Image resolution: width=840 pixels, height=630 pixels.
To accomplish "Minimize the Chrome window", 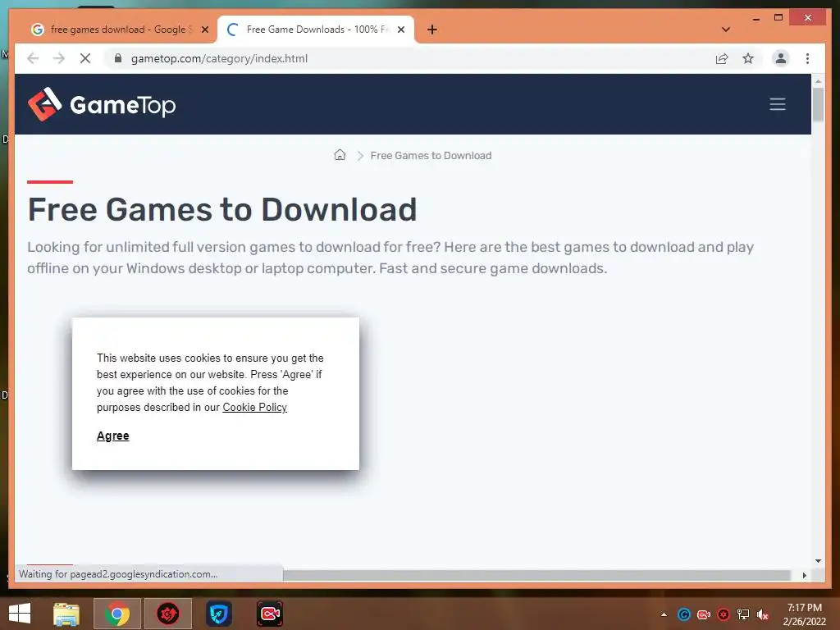I will coord(756,18).
